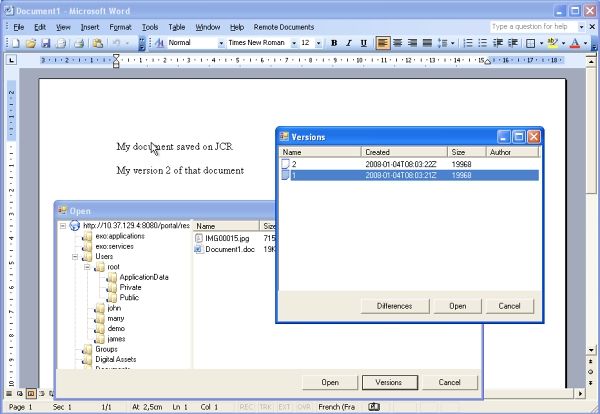Toggle Underline formatting
The width and height of the screenshot is (600, 414).
click(364, 43)
